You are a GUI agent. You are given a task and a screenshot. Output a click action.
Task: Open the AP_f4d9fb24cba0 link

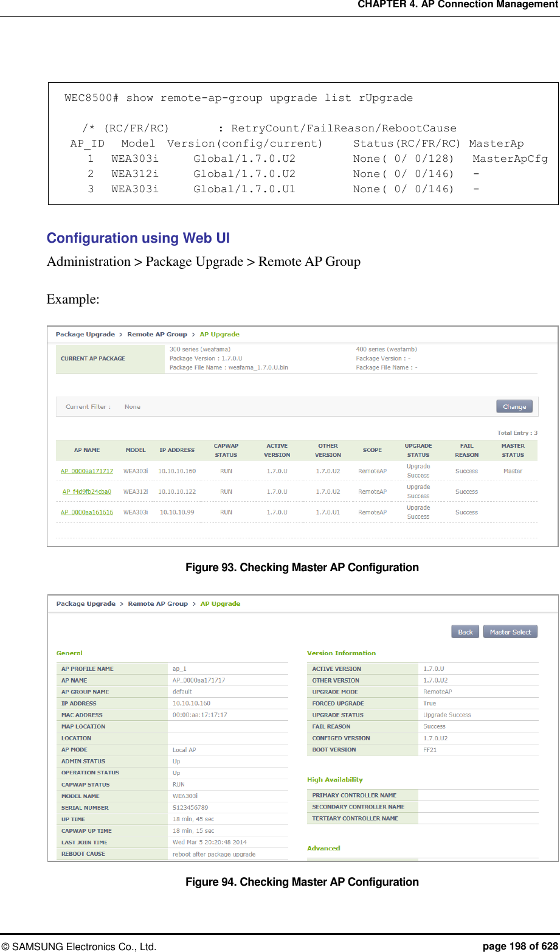click(x=87, y=492)
